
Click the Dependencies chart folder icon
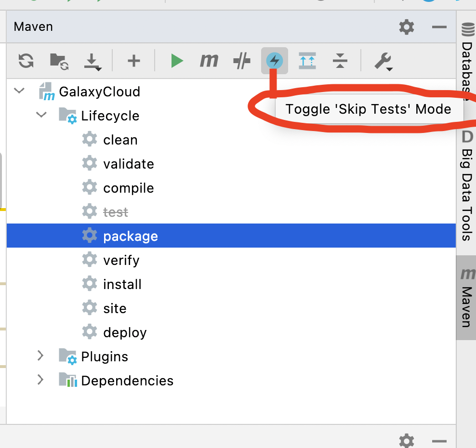click(x=68, y=380)
